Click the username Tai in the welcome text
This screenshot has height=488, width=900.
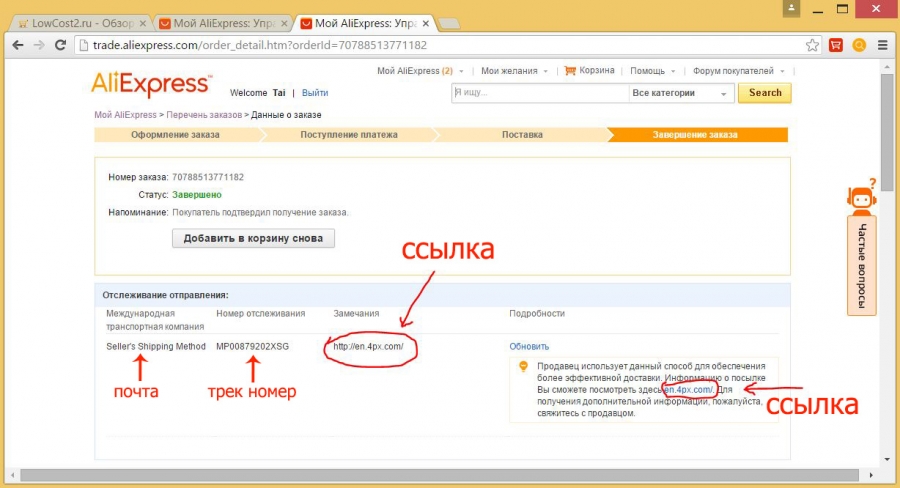279,93
